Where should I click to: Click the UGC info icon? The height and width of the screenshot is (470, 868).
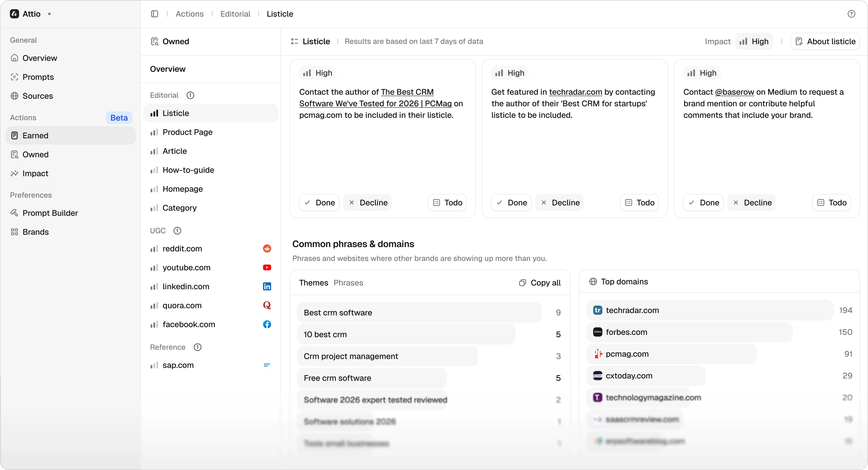pos(177,231)
